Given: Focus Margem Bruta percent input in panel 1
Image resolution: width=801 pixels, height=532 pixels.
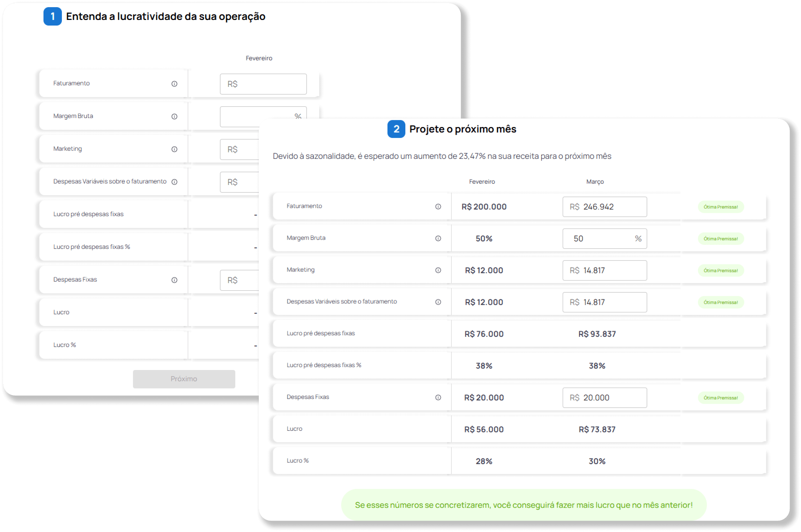Looking at the screenshot, I should click(x=263, y=116).
